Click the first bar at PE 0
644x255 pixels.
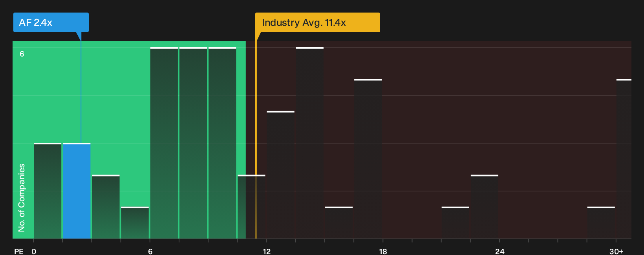(x=48, y=191)
